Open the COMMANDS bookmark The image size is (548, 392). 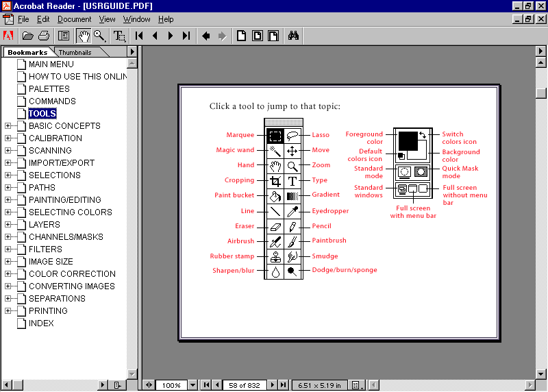(52, 101)
